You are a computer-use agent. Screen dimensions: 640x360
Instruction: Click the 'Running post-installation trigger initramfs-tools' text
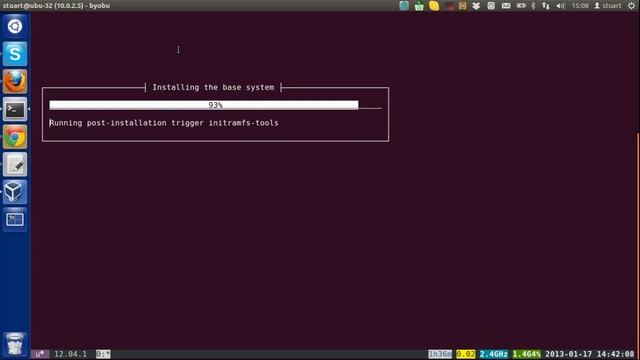[x=164, y=123]
